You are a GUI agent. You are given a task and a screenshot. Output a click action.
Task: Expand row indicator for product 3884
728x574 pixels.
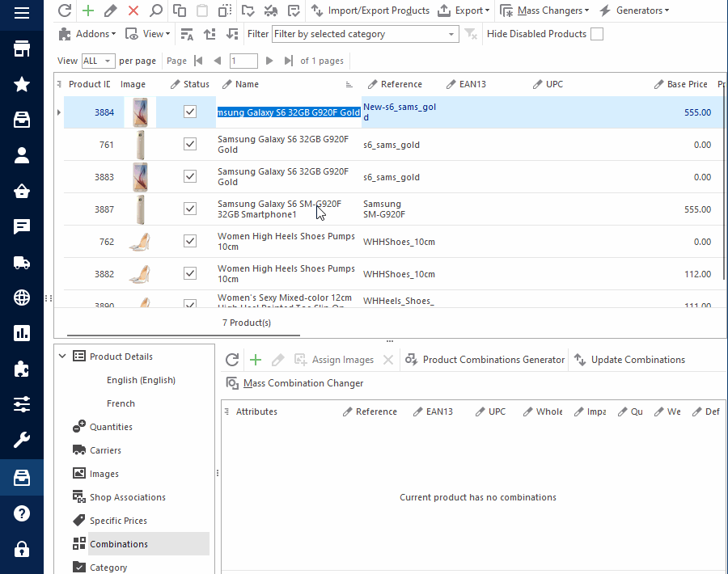coord(58,112)
